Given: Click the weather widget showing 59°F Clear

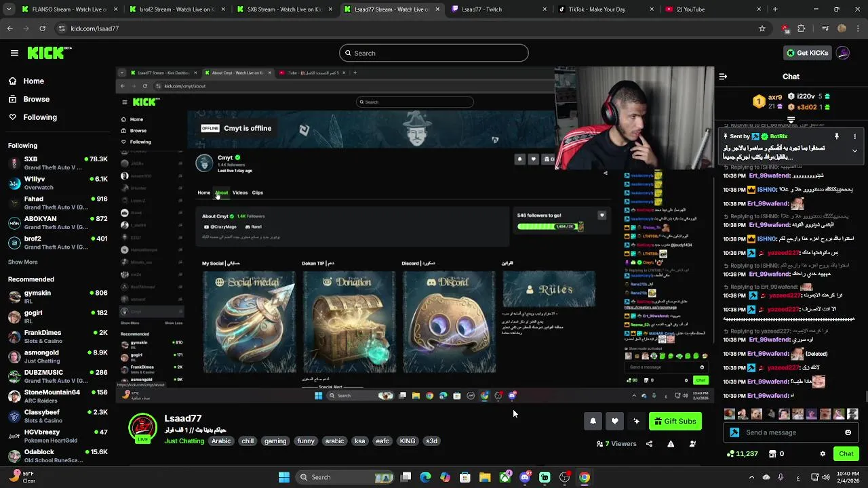Looking at the screenshot, I should pyautogui.click(x=22, y=477).
